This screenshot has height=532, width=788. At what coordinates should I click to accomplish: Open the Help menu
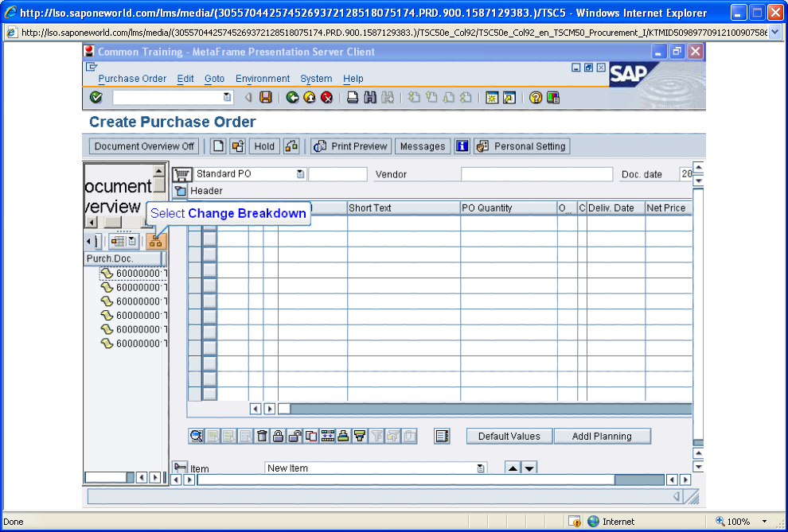point(353,79)
